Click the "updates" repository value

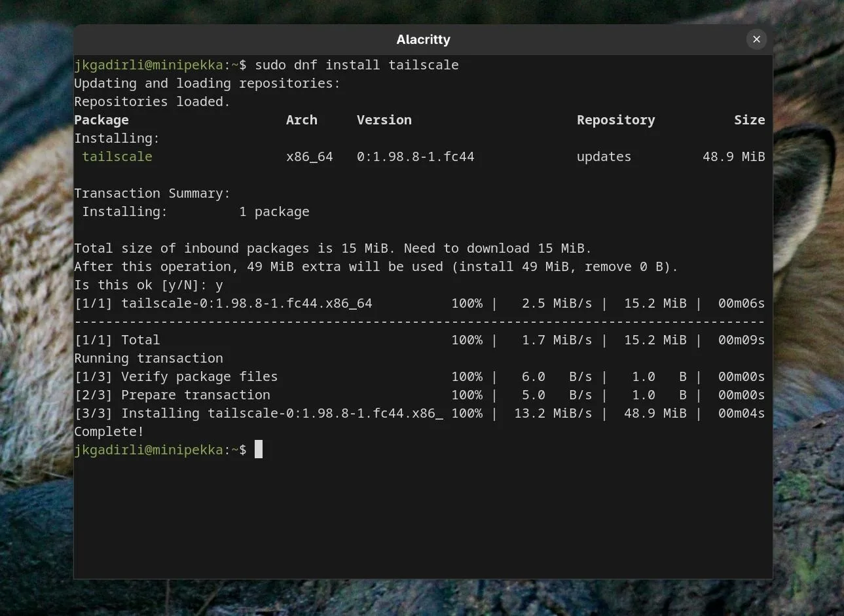[604, 156]
